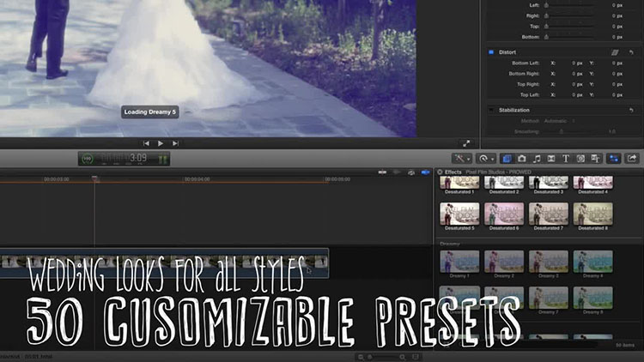This screenshot has width=644, height=362.
Task: Toggle viewer full screen mode
Action: pyautogui.click(x=466, y=143)
